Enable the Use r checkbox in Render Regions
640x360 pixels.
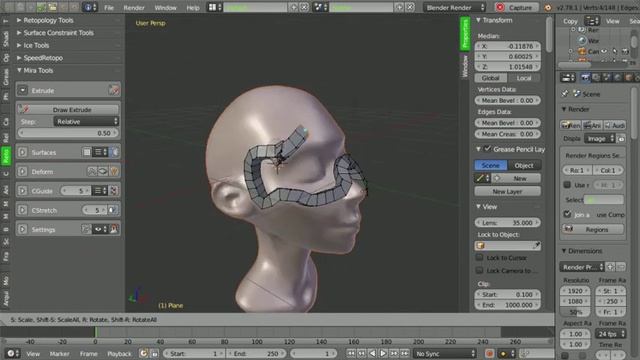coord(567,185)
